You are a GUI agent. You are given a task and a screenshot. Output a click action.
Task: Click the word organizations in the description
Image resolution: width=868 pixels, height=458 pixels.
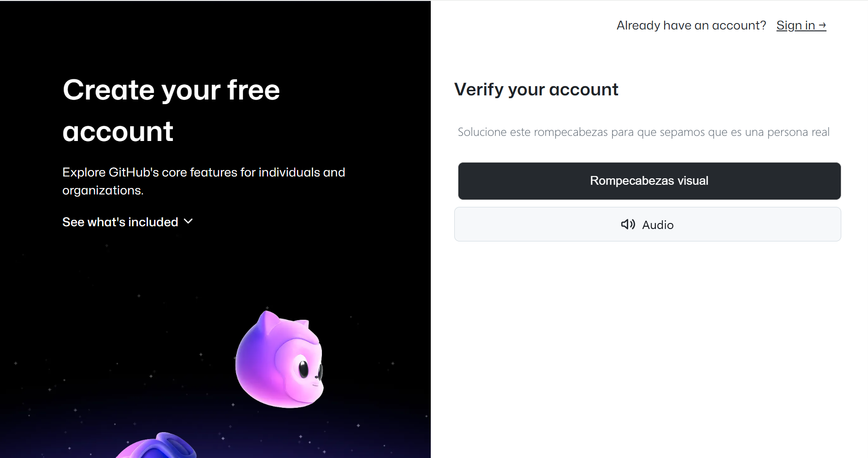103,190
